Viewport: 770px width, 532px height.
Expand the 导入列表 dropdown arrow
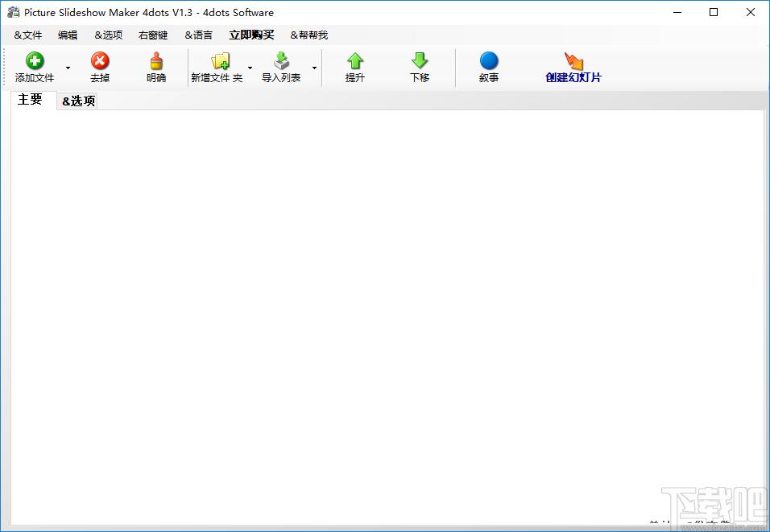tap(314, 68)
